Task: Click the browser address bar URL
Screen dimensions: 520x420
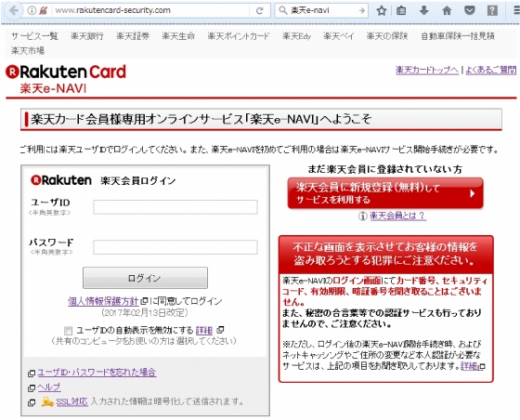Action: pos(112,10)
